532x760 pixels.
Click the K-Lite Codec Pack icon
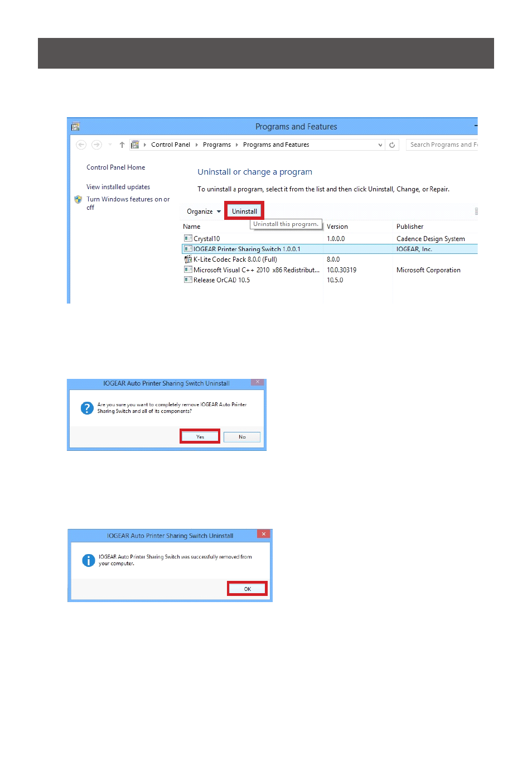(188, 259)
